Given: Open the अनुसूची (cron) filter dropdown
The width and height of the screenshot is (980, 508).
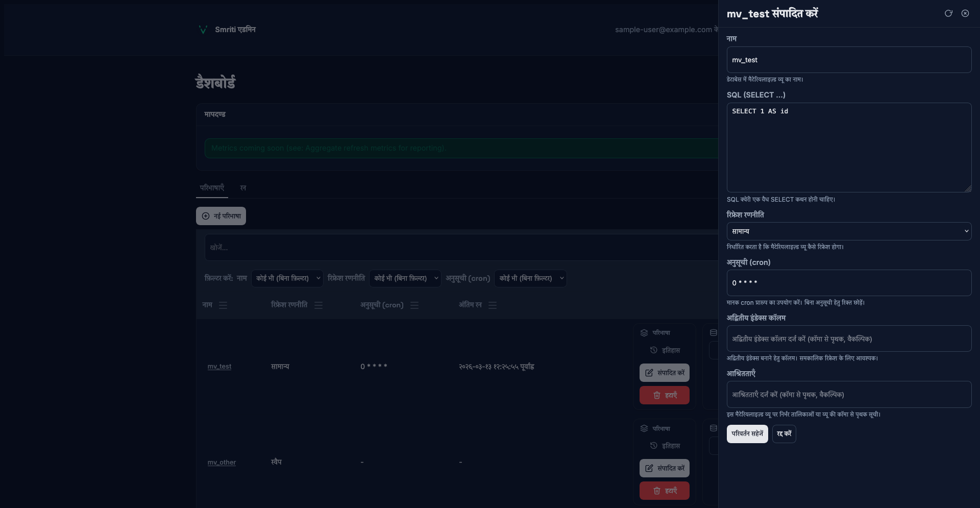Looking at the screenshot, I should coord(530,278).
